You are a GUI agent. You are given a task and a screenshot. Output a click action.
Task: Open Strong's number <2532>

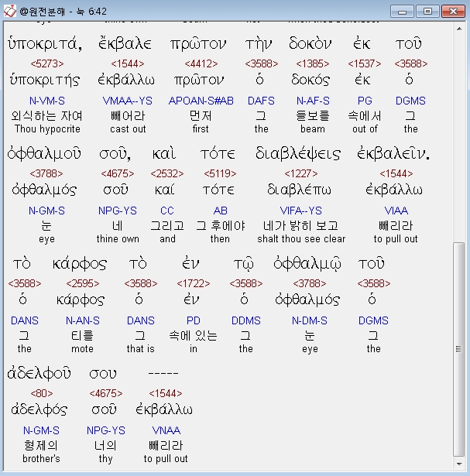(x=167, y=173)
